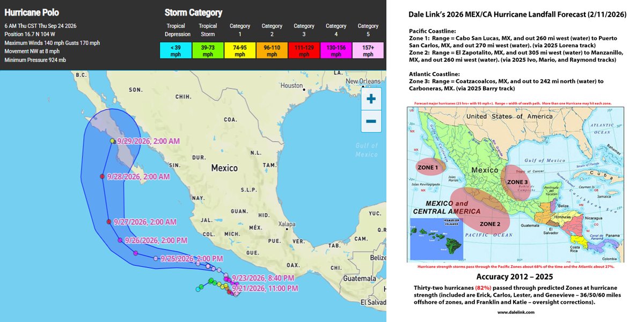
Task: Click the 'Hurricane Polo' title
Action: click(32, 12)
